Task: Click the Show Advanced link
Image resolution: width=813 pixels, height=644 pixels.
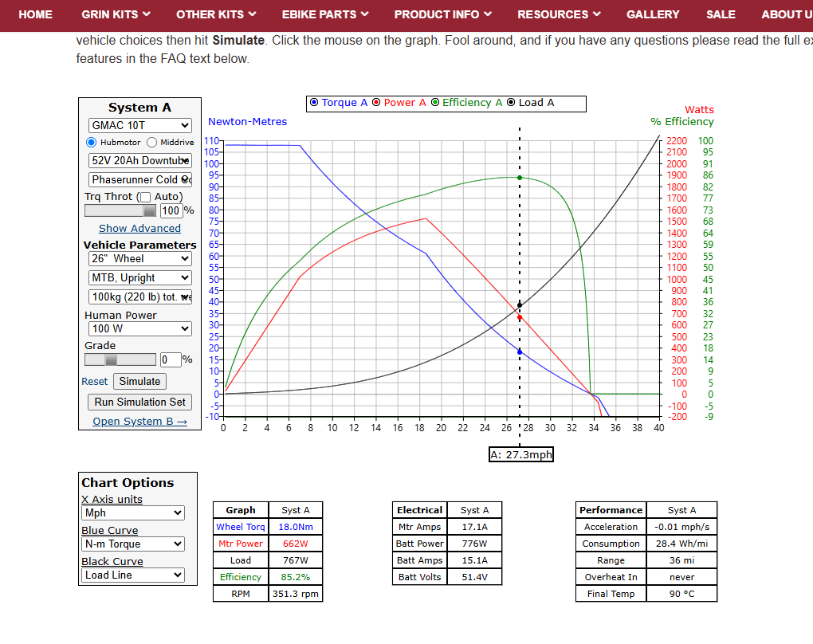Action: pos(140,228)
